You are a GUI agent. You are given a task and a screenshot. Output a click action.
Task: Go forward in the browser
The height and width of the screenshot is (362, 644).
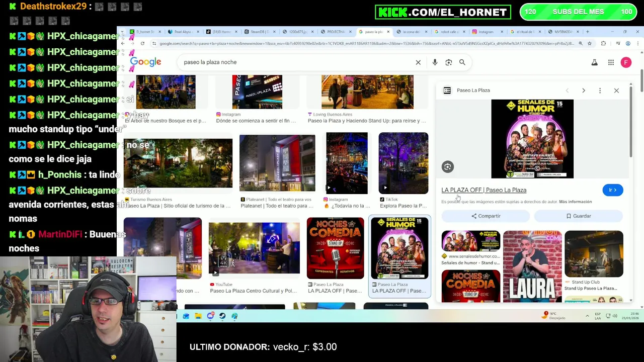pos(132,44)
